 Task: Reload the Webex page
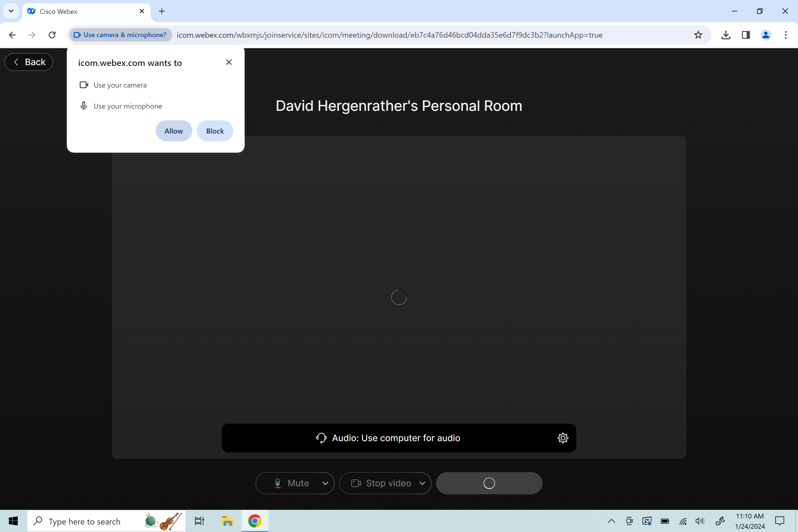[x=52, y=35]
